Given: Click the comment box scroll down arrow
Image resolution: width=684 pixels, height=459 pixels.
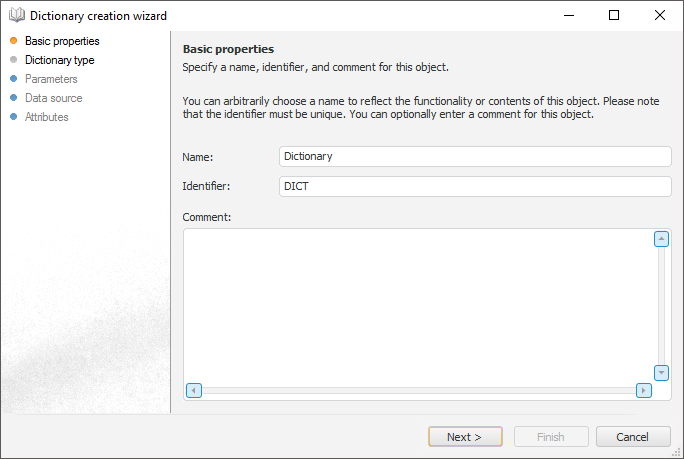Looking at the screenshot, I should tap(661, 372).
